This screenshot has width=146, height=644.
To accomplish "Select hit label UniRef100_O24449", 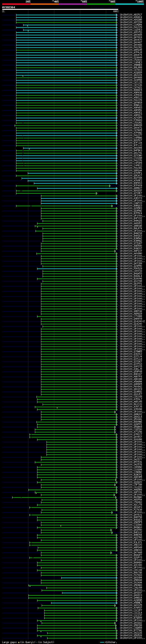I will (131, 57).
